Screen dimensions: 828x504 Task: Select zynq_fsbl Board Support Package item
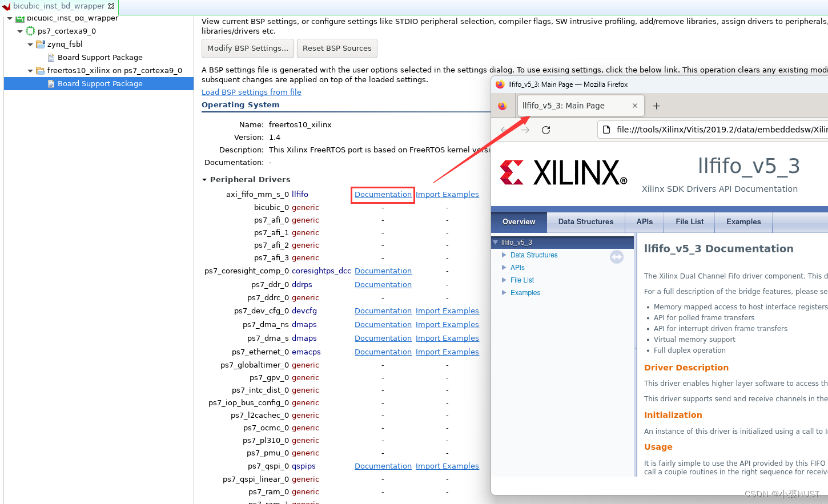point(100,58)
